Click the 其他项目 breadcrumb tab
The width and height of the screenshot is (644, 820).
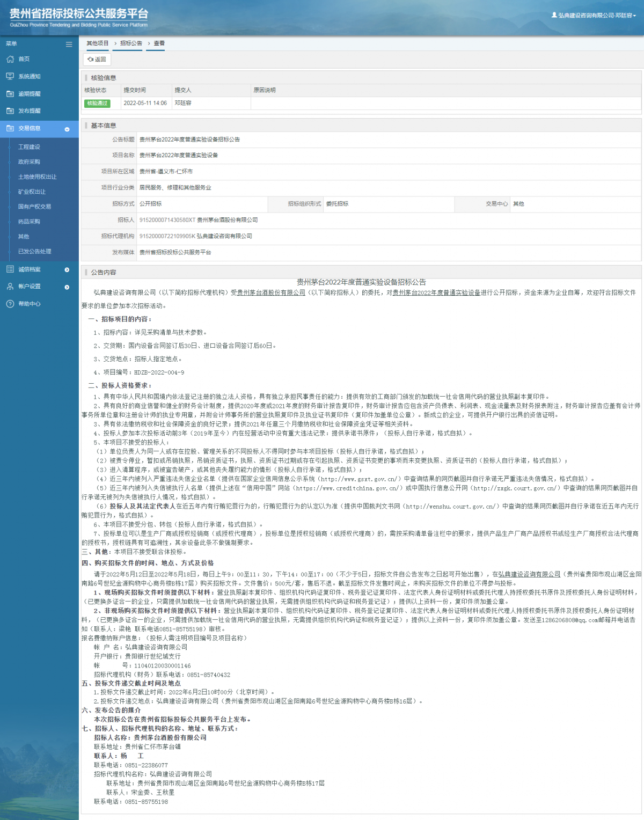click(x=98, y=43)
